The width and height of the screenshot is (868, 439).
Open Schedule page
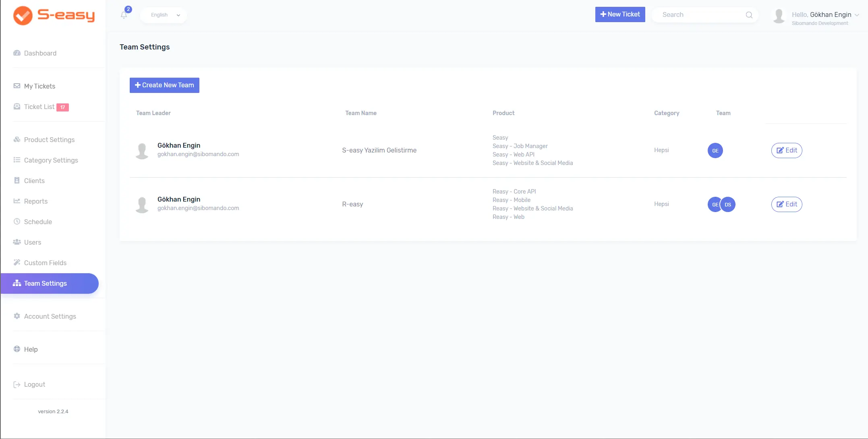38,222
